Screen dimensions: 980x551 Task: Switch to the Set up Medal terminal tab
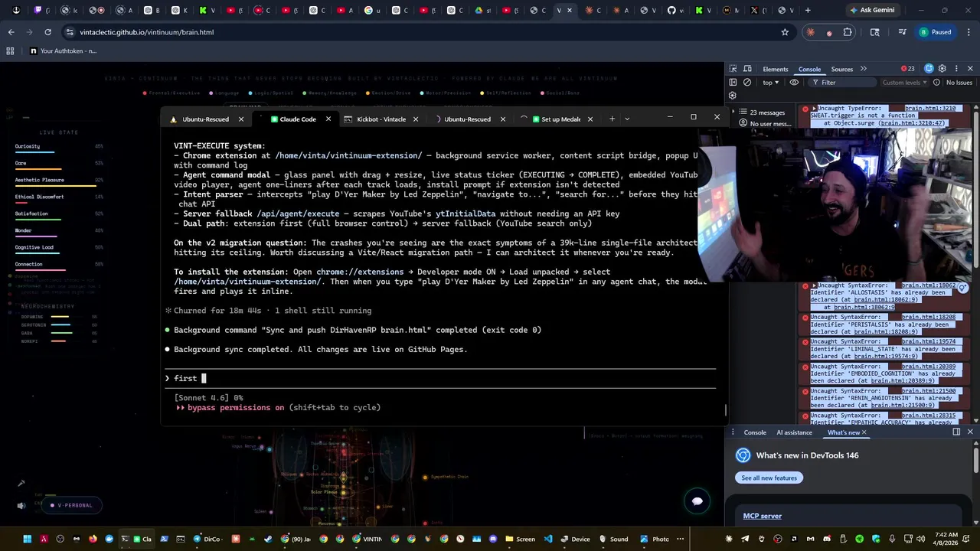[560, 119]
